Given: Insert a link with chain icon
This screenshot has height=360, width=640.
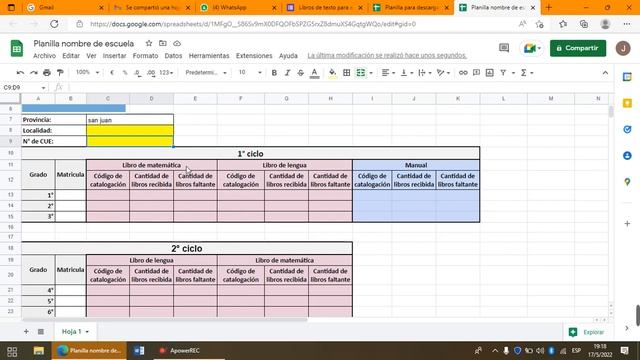Looking at the screenshot, I should coord(463,73).
